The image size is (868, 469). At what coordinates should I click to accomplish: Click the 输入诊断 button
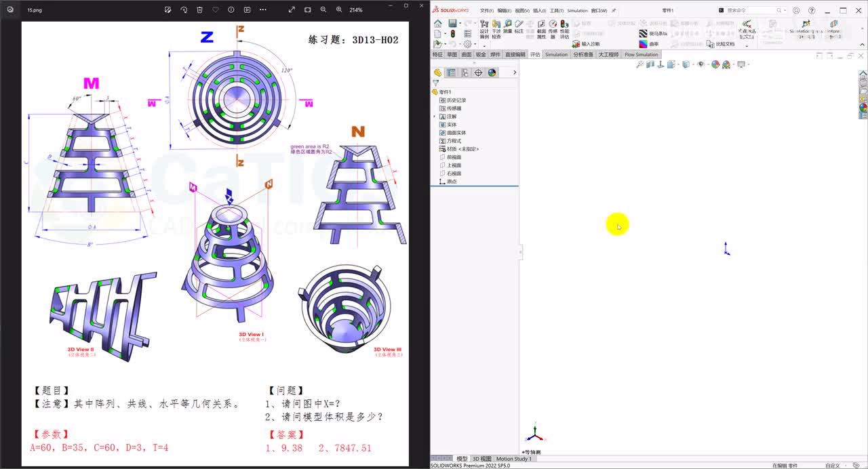pos(586,44)
